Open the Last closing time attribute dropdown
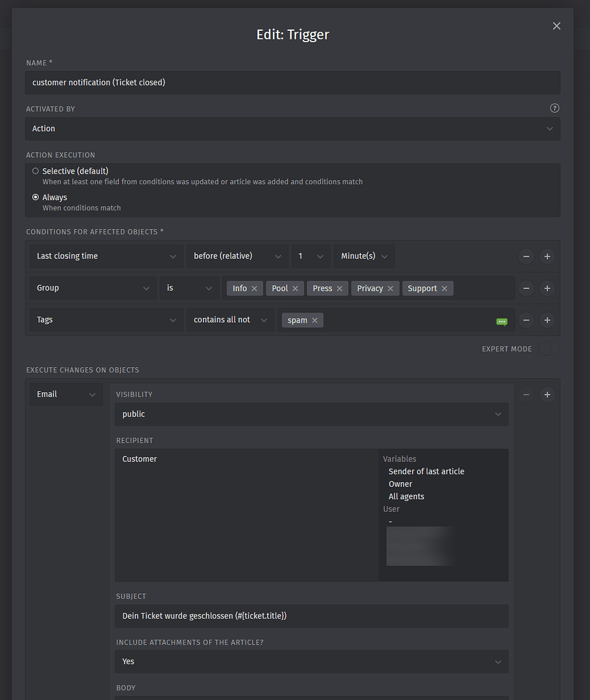This screenshot has width=590, height=700. coord(106,256)
